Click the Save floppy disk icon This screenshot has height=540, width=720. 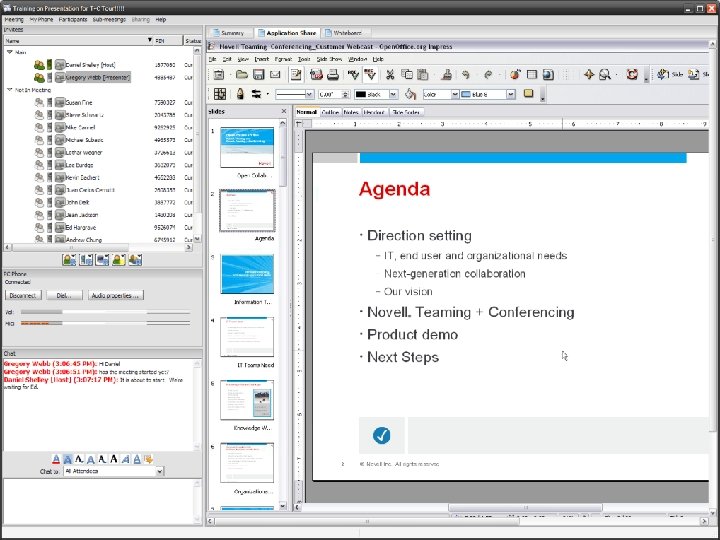259,74
